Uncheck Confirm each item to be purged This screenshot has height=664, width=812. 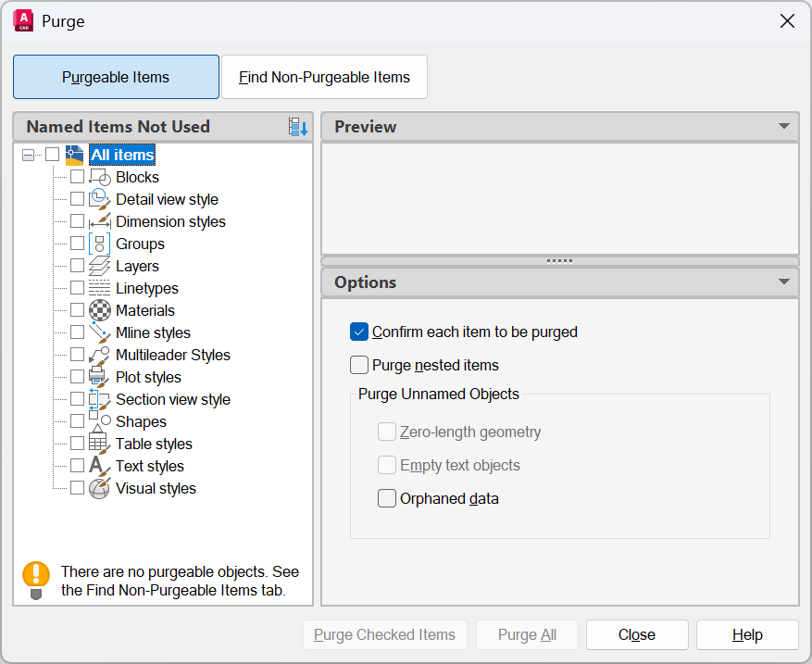[359, 332]
